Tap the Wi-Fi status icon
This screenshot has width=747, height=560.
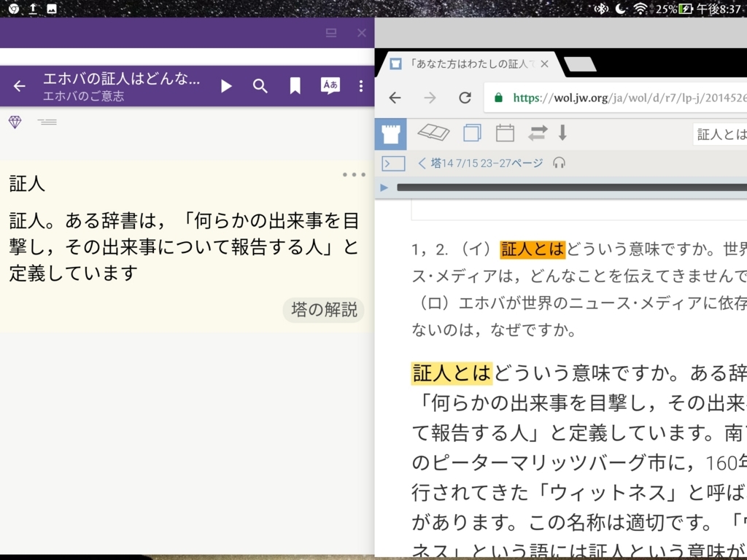click(x=640, y=9)
